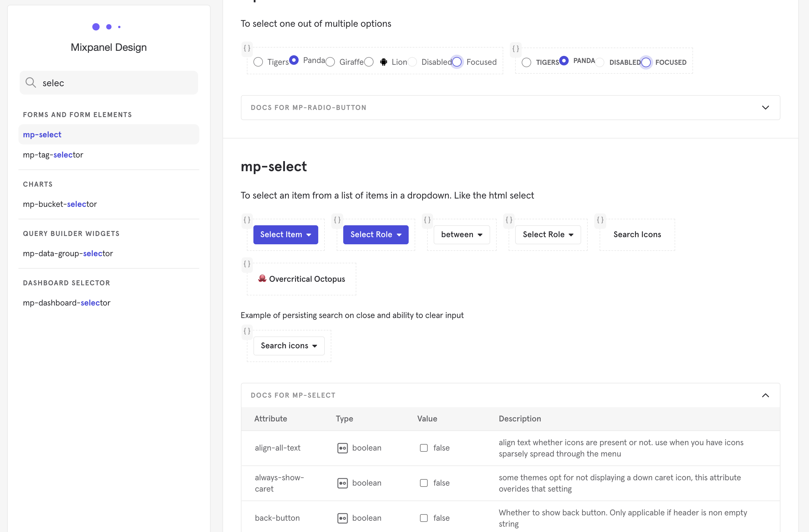
Task: Toggle the align-all-text false checkbox
Action: pos(424,448)
